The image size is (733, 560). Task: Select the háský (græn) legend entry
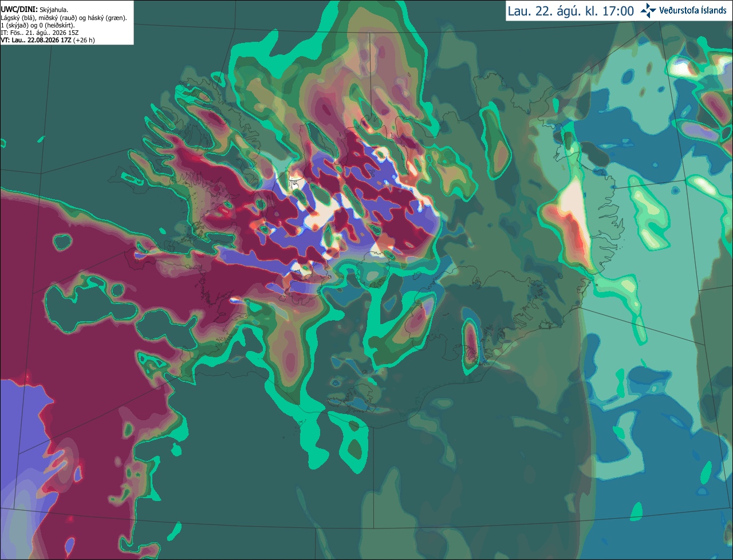tap(107, 18)
